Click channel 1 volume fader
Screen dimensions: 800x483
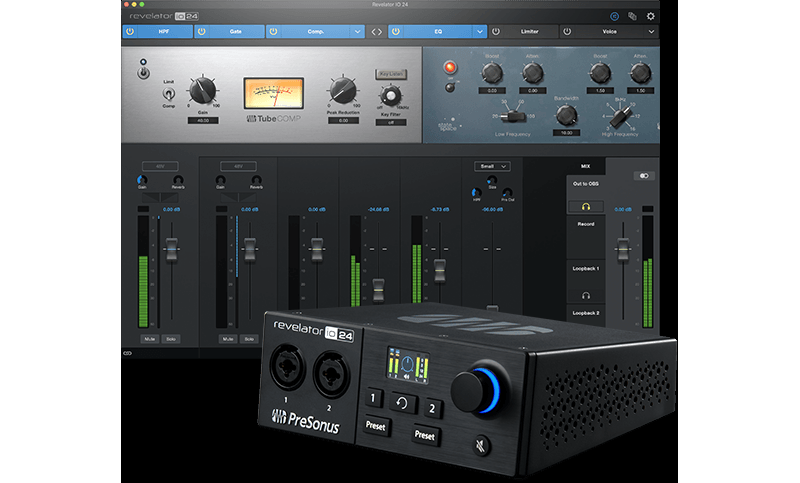pos(171,249)
